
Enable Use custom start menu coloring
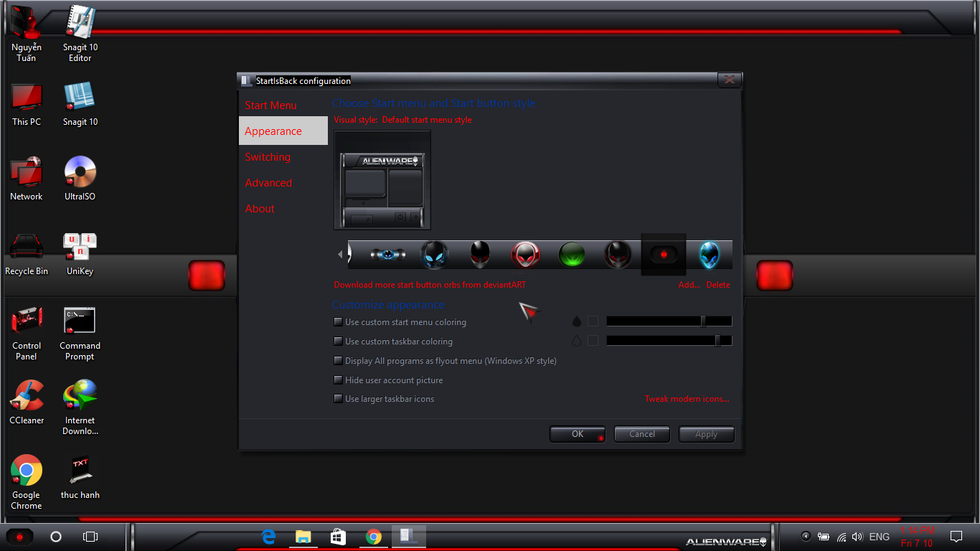coord(400,322)
